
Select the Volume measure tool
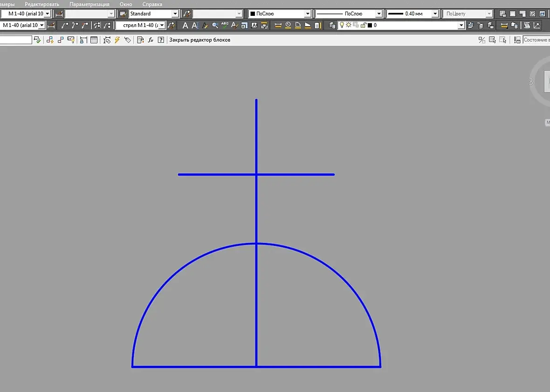tap(317, 25)
